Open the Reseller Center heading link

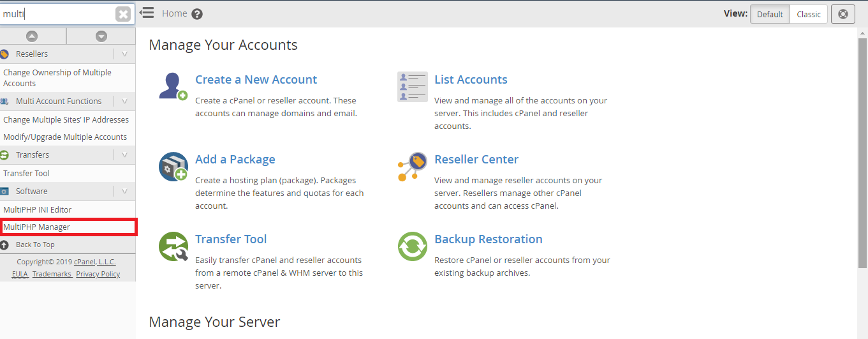click(x=476, y=160)
